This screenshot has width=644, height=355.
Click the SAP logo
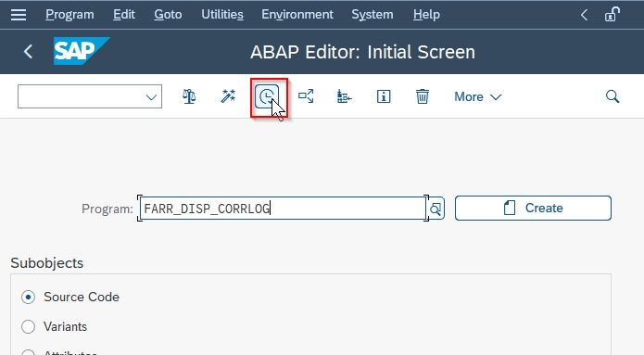click(82, 51)
